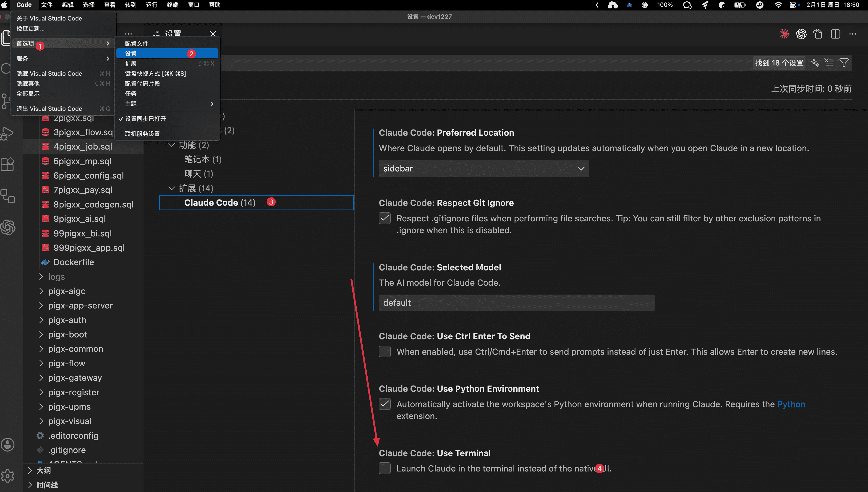This screenshot has width=868, height=492.
Task: Open Preferred Location sidebar dropdown
Action: coord(483,168)
